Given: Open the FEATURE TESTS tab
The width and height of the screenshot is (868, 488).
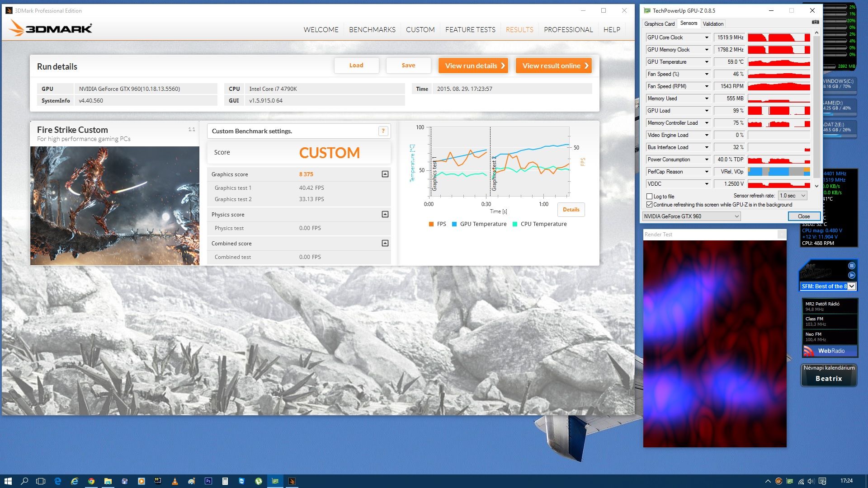Looking at the screenshot, I should 470,30.
